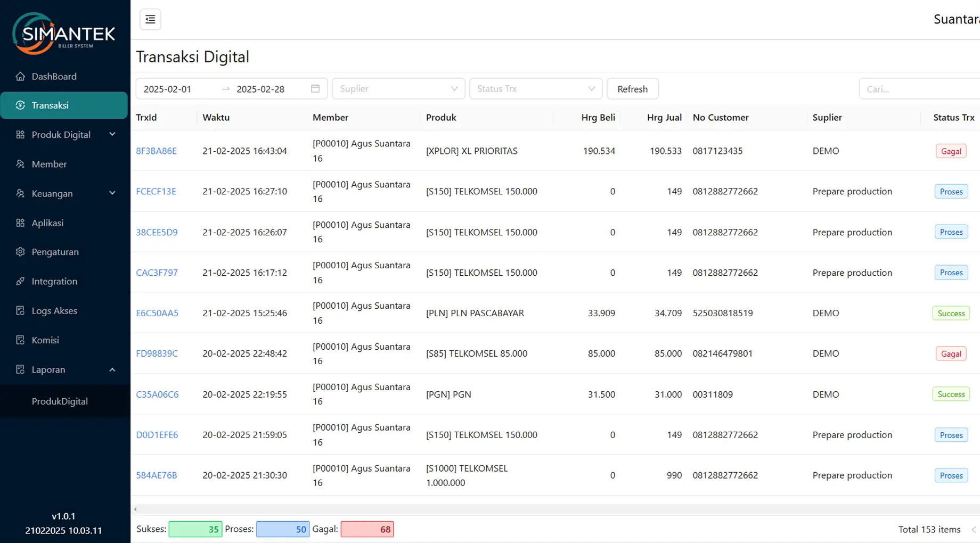Screen dimensions: 980x543
Task: Go to DashBoard menu item
Action: pyautogui.click(x=64, y=76)
